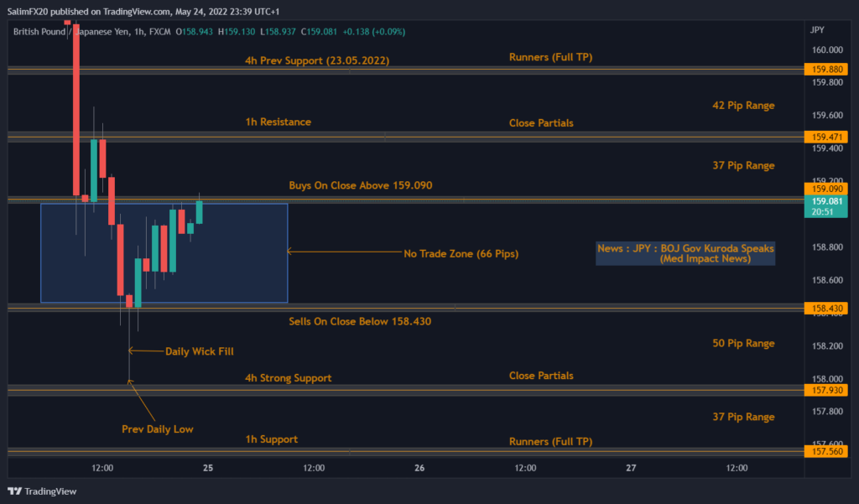
Task: Select the Daily Wick Fill annotation
Action: tap(199, 351)
